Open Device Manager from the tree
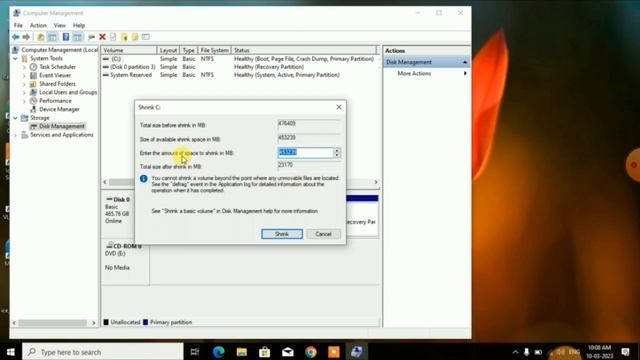Screen dimensions: 640x360 59,109
